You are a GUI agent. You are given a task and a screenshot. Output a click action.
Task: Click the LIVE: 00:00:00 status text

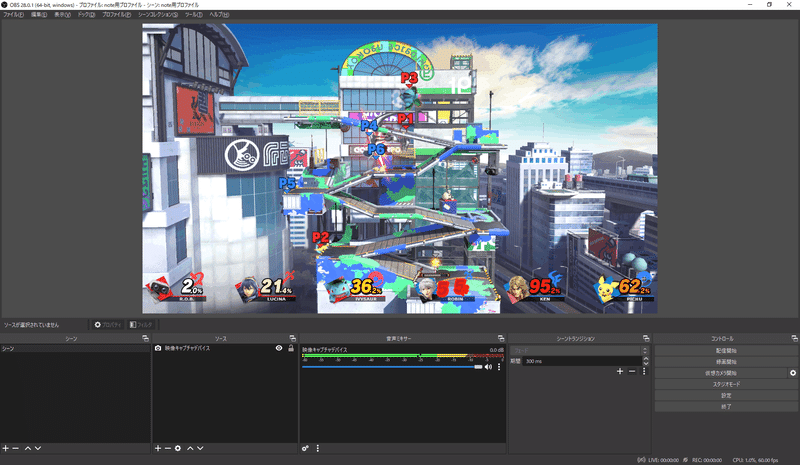point(663,460)
